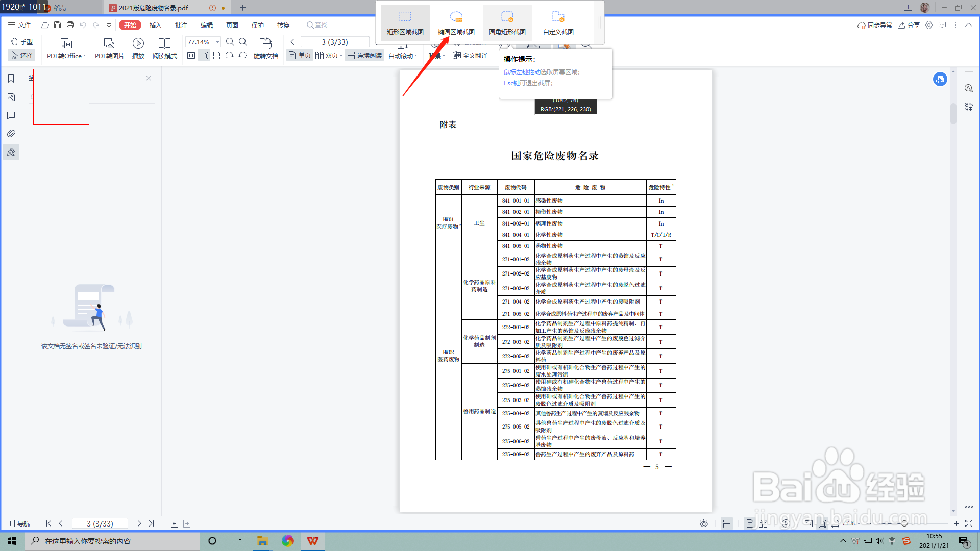980x551 pixels.
Task: Set actual size 1:1 view in ribbon
Action: [191, 55]
